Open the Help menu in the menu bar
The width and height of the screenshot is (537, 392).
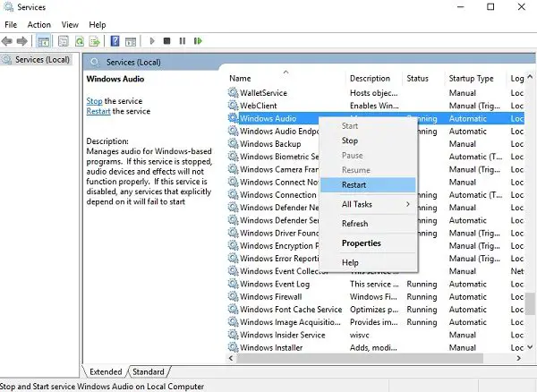pos(98,25)
